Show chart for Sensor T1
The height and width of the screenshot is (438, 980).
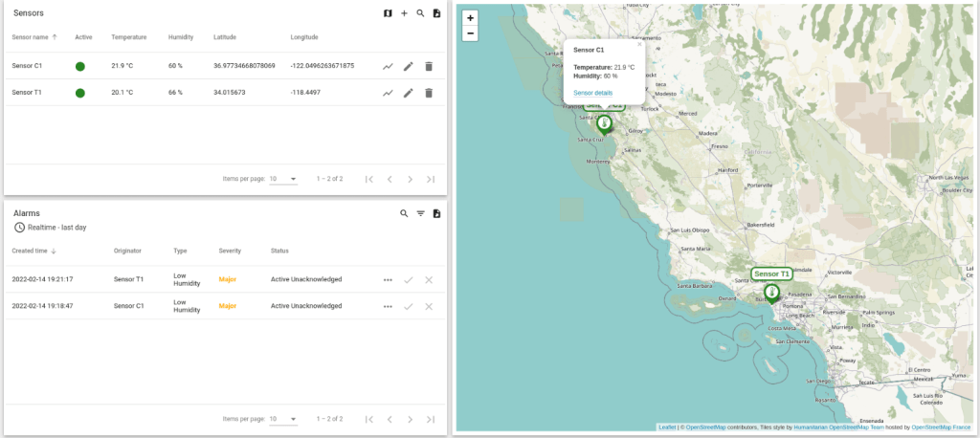(389, 93)
